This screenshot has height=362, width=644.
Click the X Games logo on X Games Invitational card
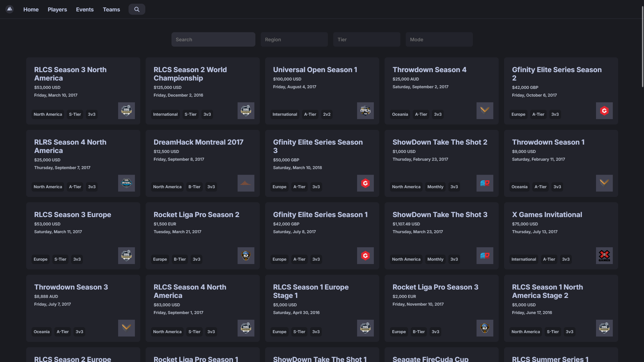tap(604, 256)
